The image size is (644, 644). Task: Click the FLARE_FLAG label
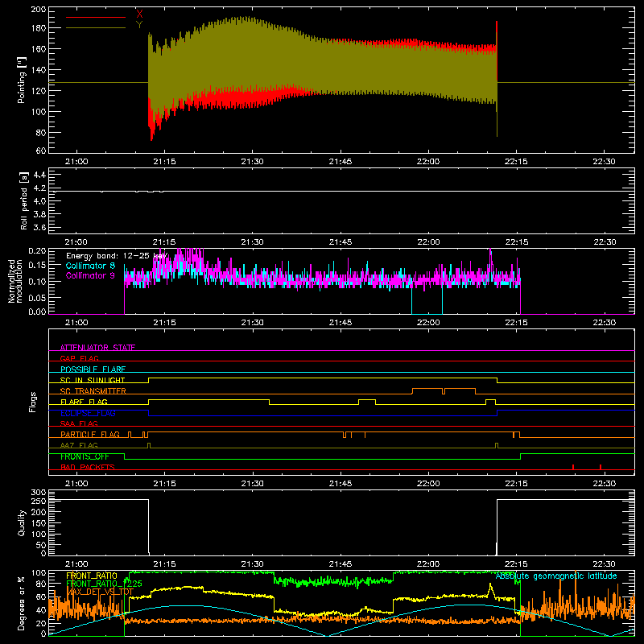pos(84,402)
